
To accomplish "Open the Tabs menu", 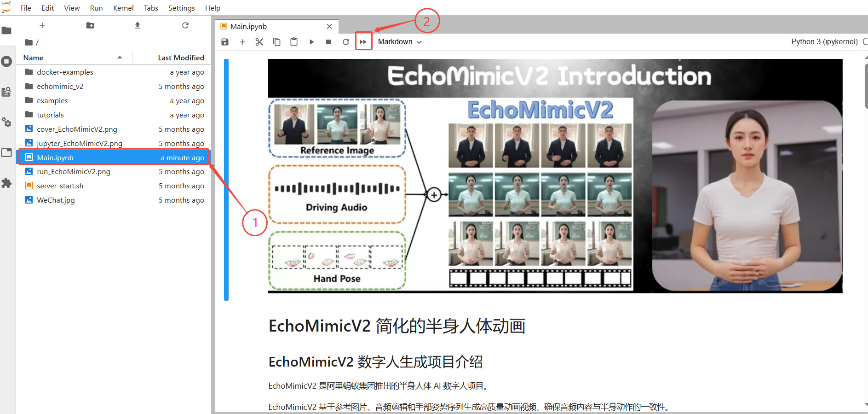I will pos(151,8).
